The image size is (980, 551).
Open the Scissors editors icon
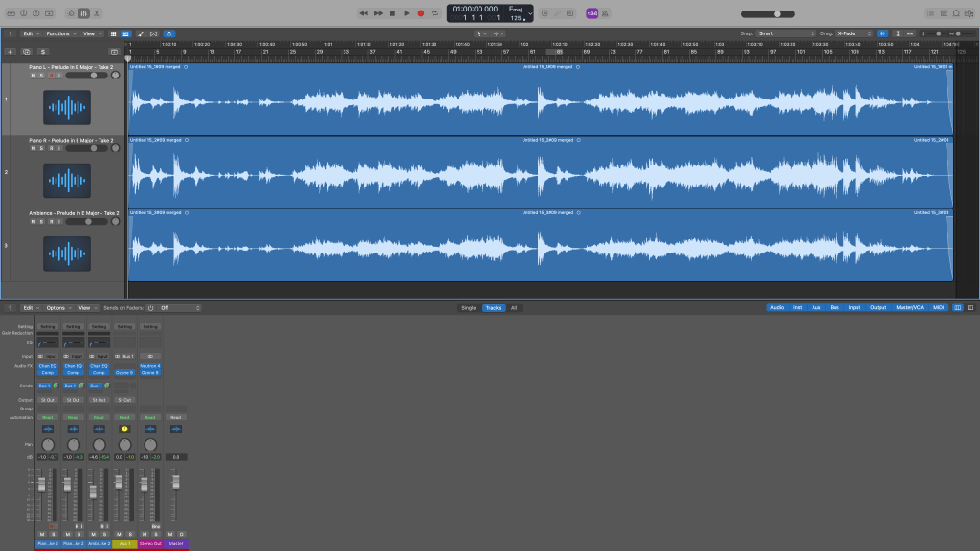coord(99,13)
